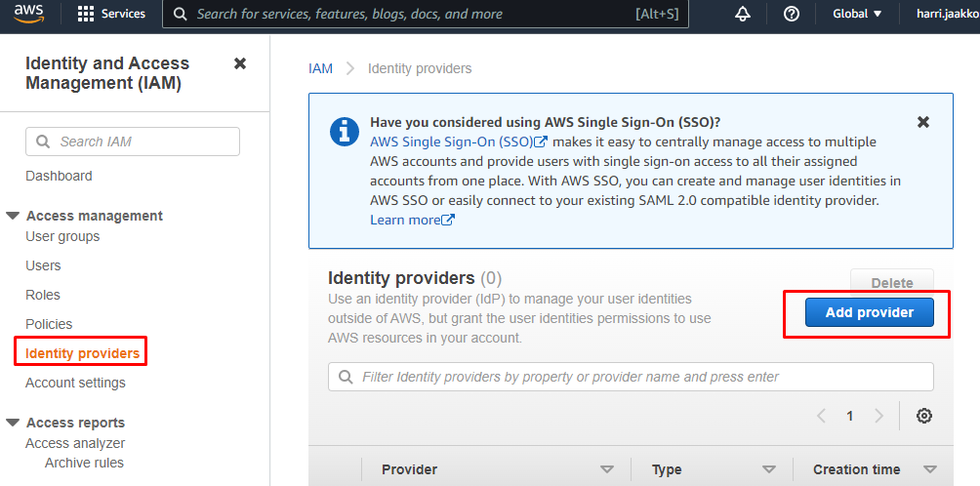Open the help question mark icon
Image resolution: width=980 pixels, height=486 pixels.
(x=792, y=14)
